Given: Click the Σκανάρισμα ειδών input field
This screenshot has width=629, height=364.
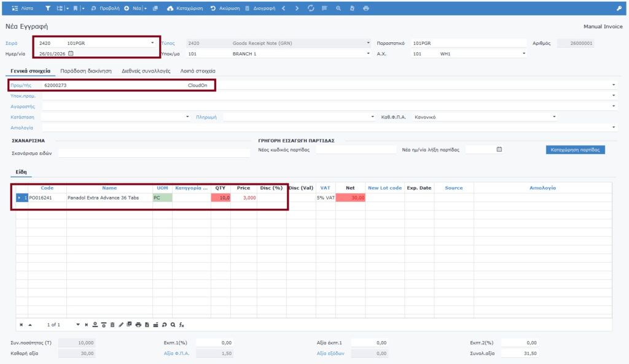Looking at the screenshot, I should click(x=154, y=153).
